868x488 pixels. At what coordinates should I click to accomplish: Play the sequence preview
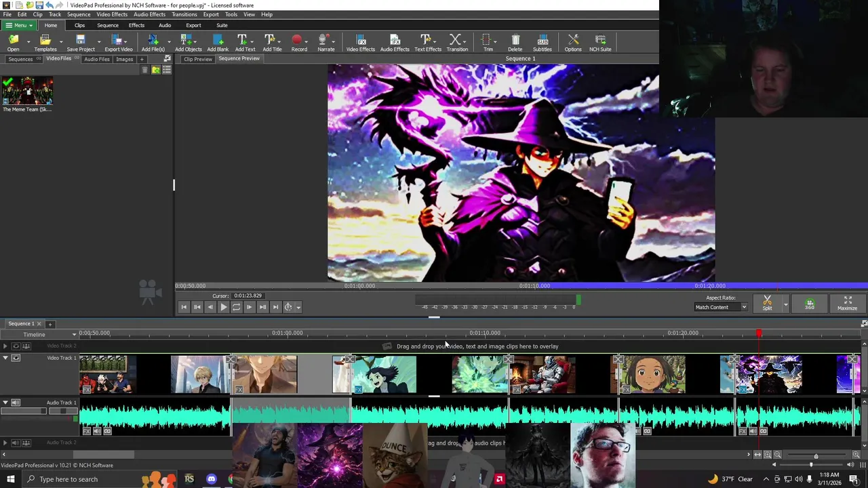223,307
